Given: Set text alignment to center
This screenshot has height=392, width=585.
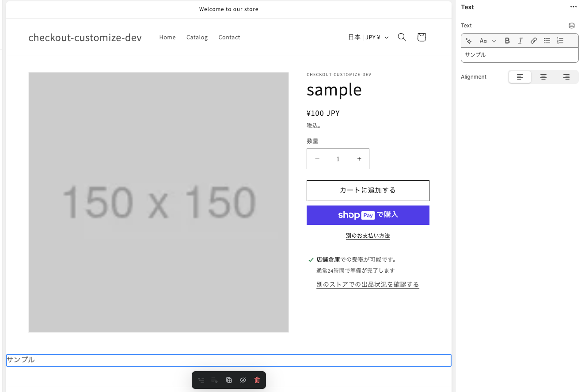Looking at the screenshot, I should pyautogui.click(x=543, y=77).
